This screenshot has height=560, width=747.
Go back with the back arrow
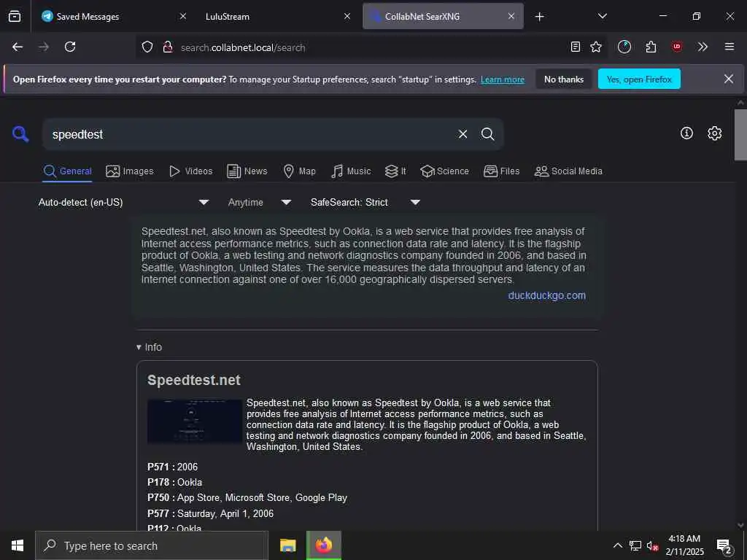18,47
